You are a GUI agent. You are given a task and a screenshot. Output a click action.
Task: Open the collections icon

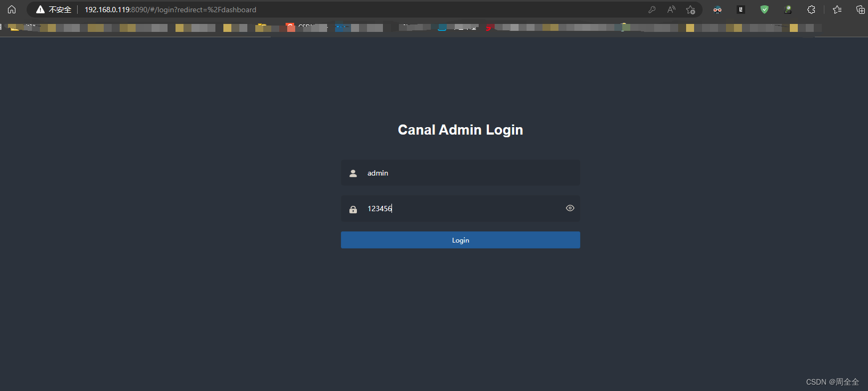[x=860, y=10]
